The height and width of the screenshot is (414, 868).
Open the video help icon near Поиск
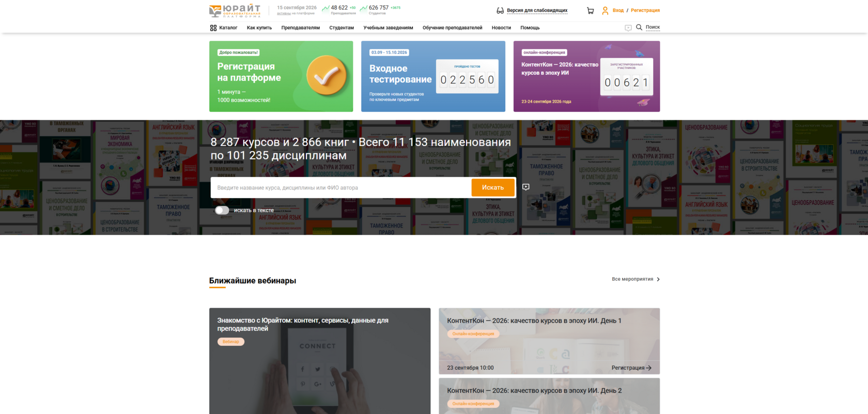[x=628, y=28]
